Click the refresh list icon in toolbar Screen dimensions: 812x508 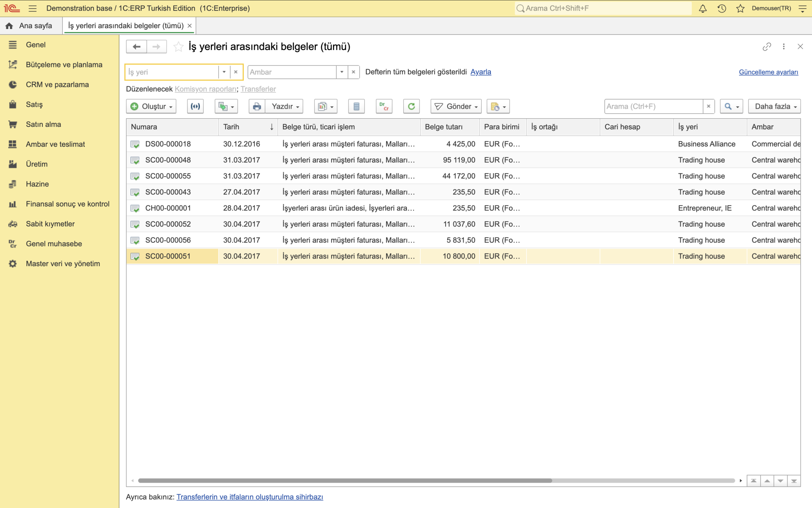[411, 106]
